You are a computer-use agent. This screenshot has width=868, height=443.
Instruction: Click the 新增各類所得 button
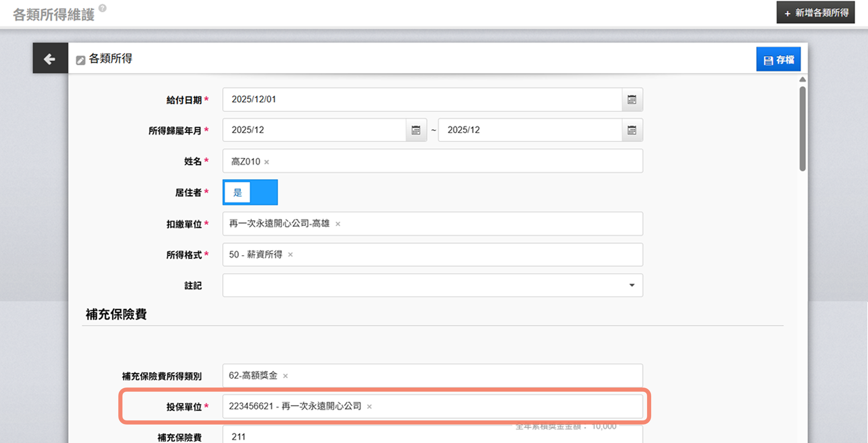pyautogui.click(x=815, y=13)
